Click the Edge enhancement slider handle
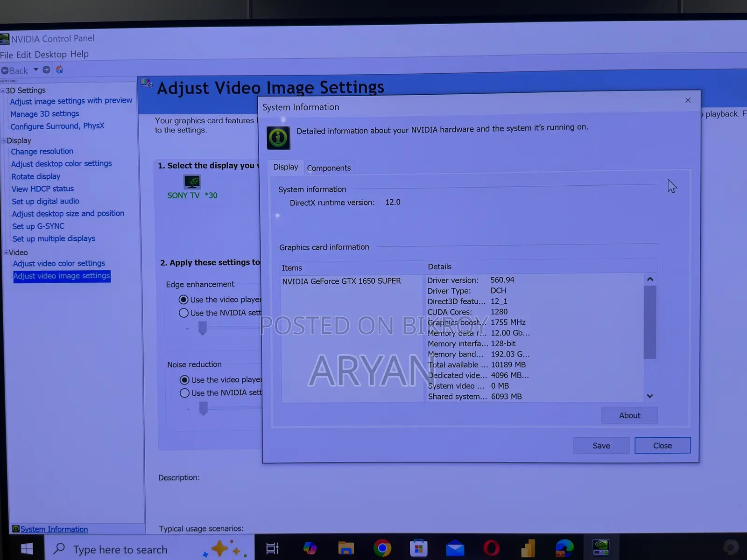This screenshot has width=747, height=560. (203, 329)
